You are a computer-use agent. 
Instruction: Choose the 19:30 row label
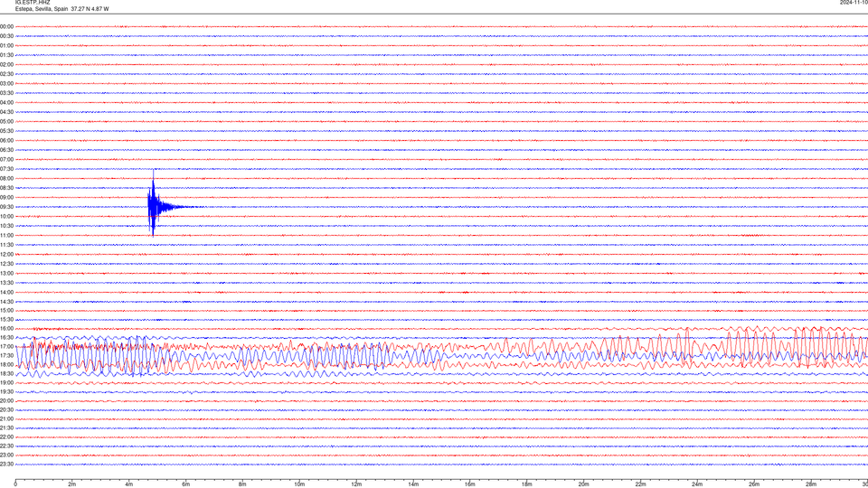coord(6,391)
